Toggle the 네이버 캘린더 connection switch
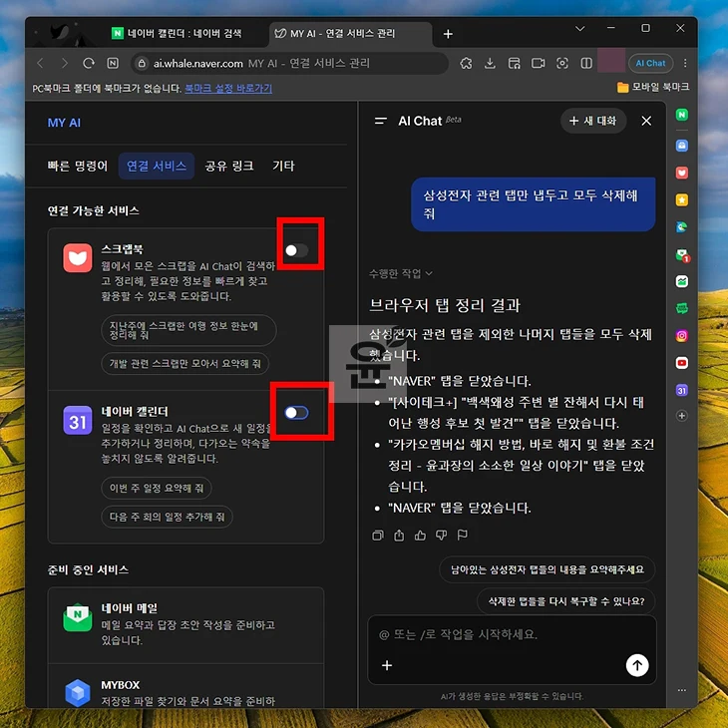Image resolution: width=728 pixels, height=728 pixels. [296, 412]
